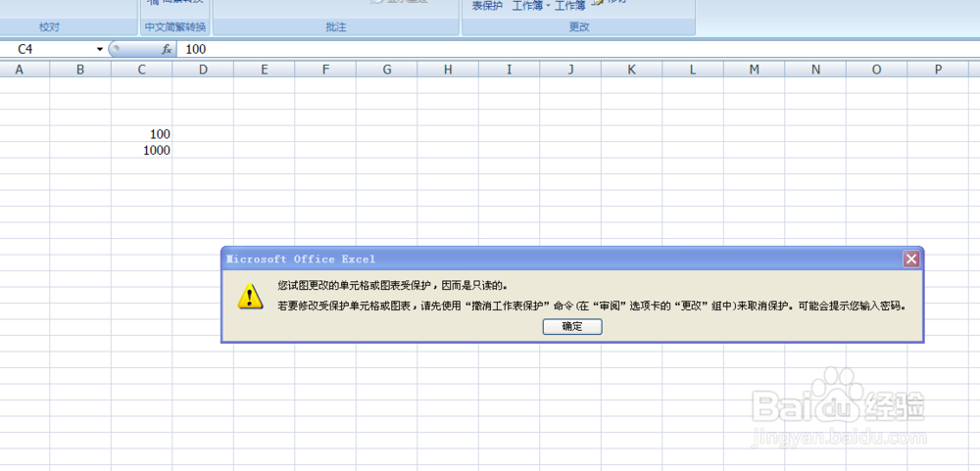Select column N header

click(815, 70)
